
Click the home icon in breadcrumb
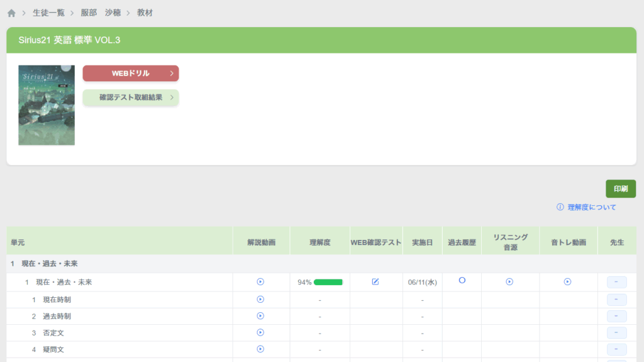coord(11,13)
